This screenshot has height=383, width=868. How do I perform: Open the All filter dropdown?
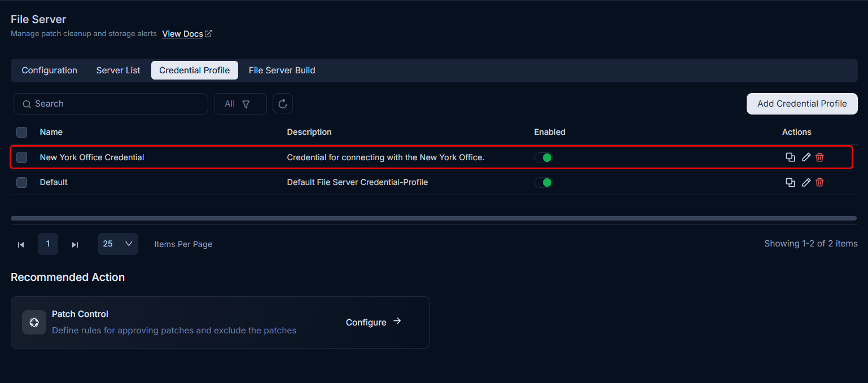click(240, 104)
